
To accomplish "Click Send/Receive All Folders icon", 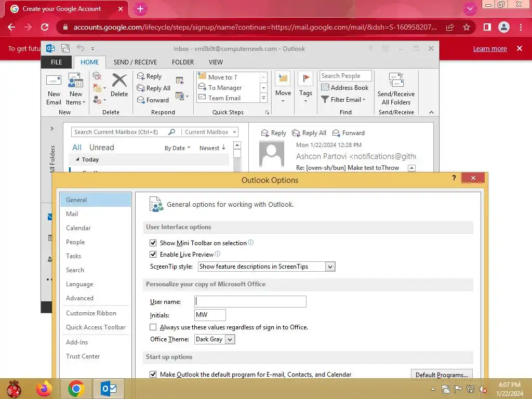I will pyautogui.click(x=396, y=89).
